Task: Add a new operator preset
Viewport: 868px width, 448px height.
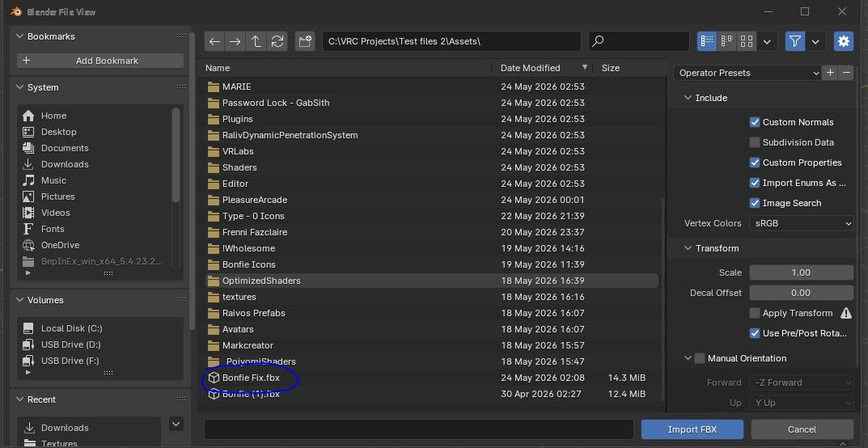Action: point(830,73)
